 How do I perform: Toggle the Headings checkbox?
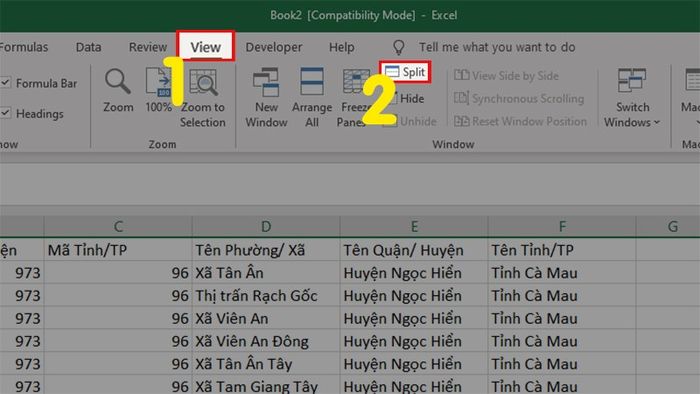pos(5,113)
